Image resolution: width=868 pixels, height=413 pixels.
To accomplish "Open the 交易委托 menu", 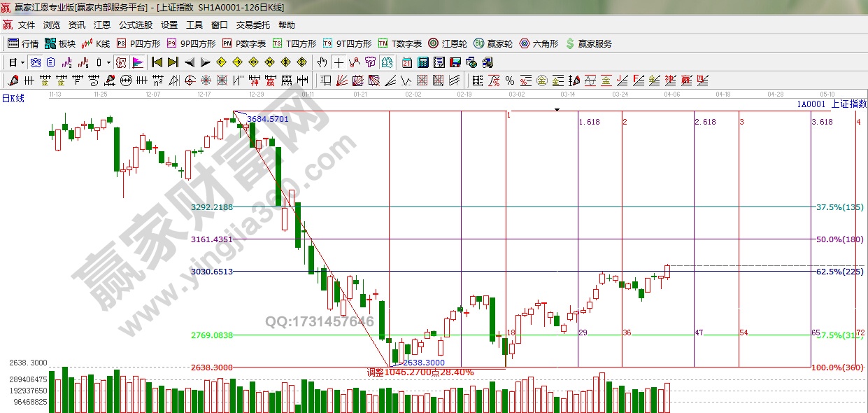I will 252,24.
